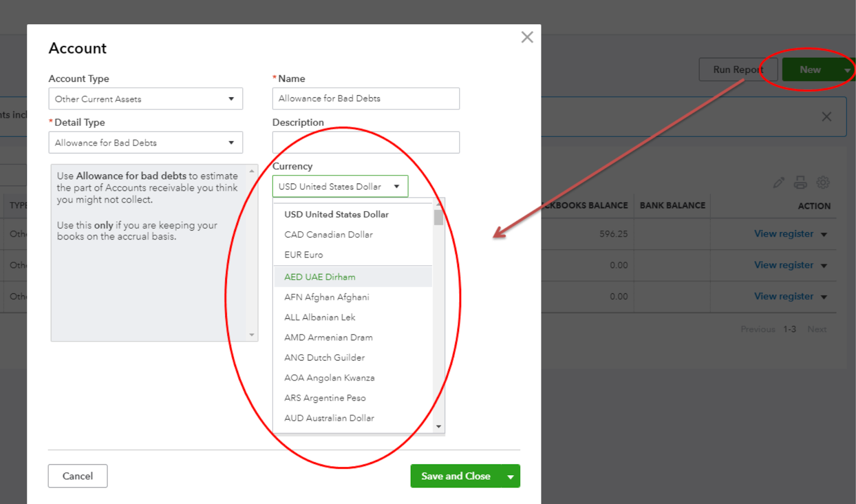
Task: Open View register for the second account row
Action: click(784, 265)
